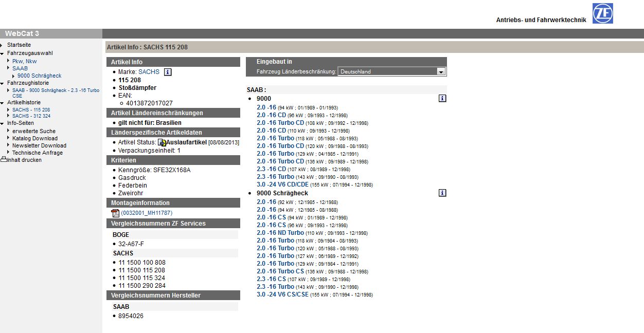
Task: Open Newsletter Download page
Action: pyautogui.click(x=39, y=145)
